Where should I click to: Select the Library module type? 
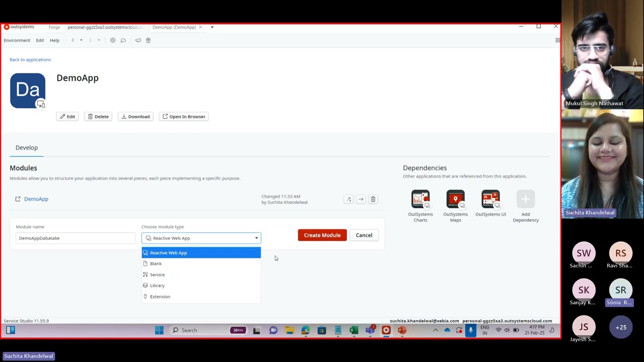click(x=201, y=286)
